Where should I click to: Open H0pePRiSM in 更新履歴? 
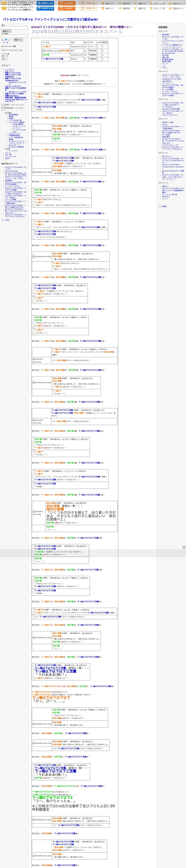tap(166, 81)
